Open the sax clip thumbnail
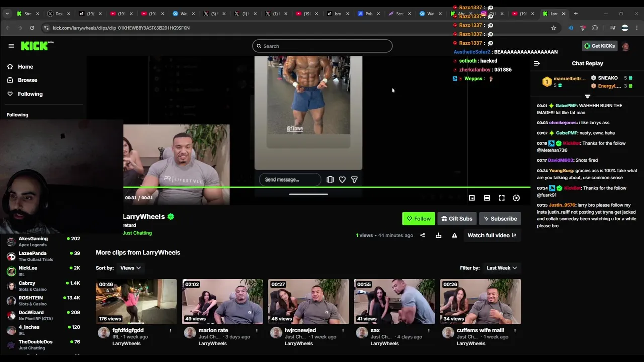 click(x=394, y=302)
